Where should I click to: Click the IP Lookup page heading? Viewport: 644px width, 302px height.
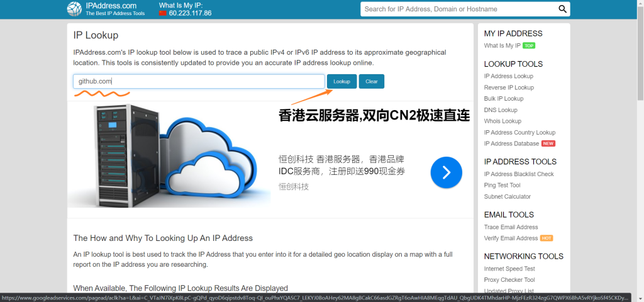[96, 35]
